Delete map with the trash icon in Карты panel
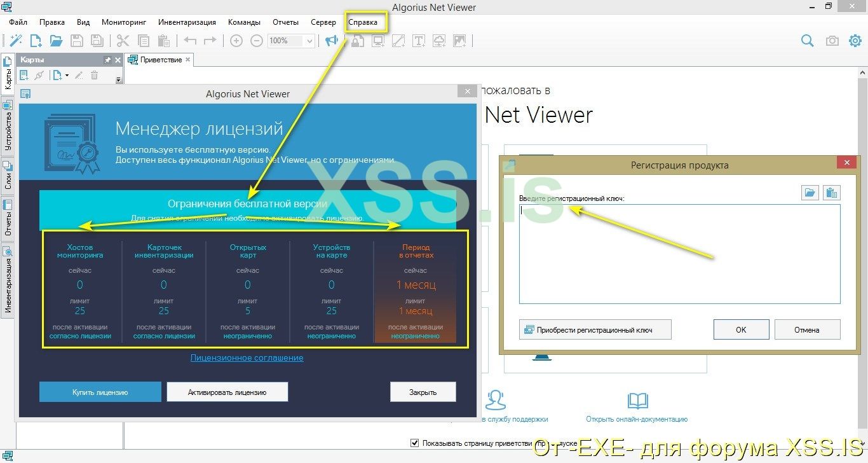This screenshot has width=868, height=463. tap(95, 76)
